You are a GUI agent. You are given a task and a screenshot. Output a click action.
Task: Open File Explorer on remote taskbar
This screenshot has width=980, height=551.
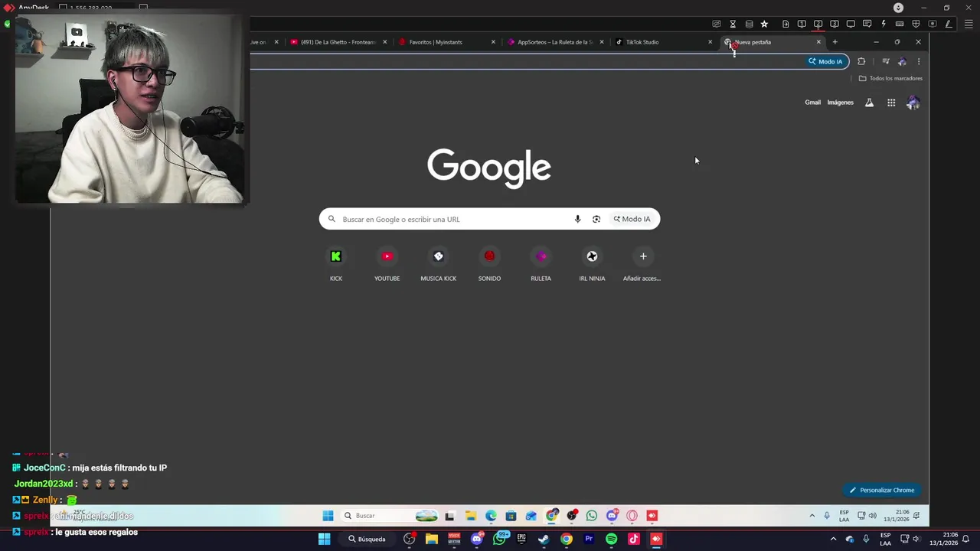click(x=471, y=516)
